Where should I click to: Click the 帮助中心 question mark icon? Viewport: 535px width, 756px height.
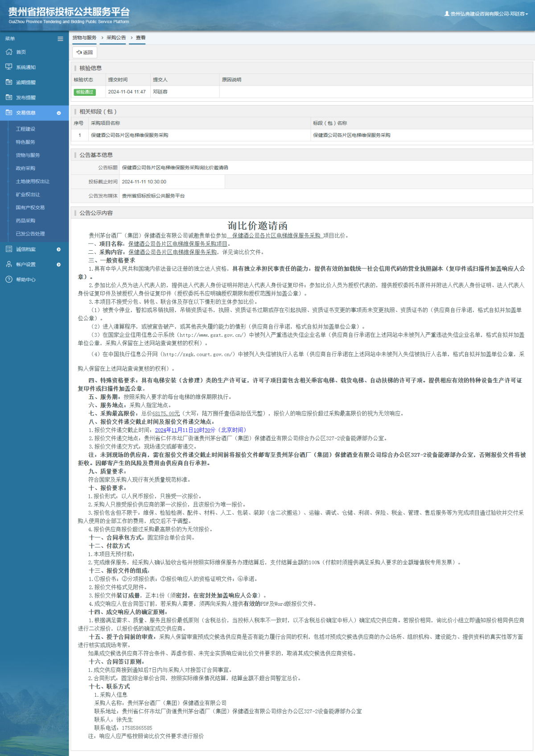pos(9,279)
